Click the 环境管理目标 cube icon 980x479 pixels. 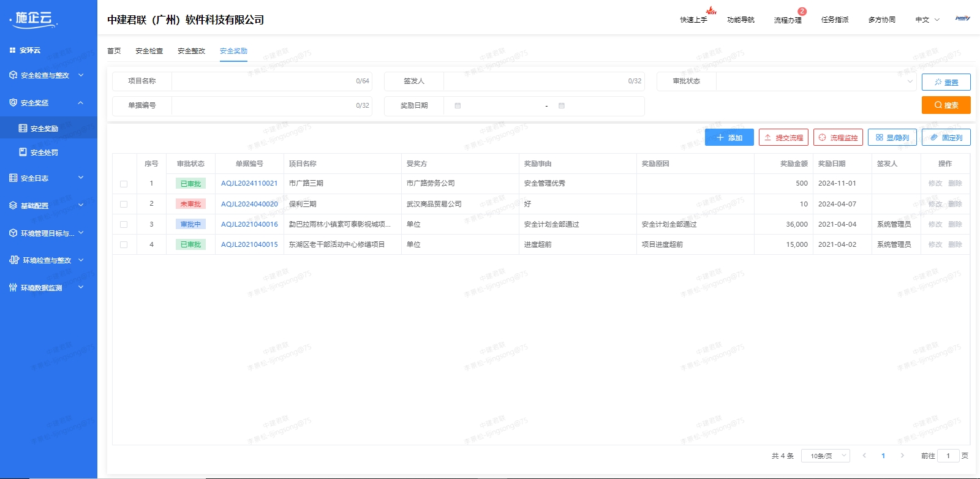coord(13,233)
